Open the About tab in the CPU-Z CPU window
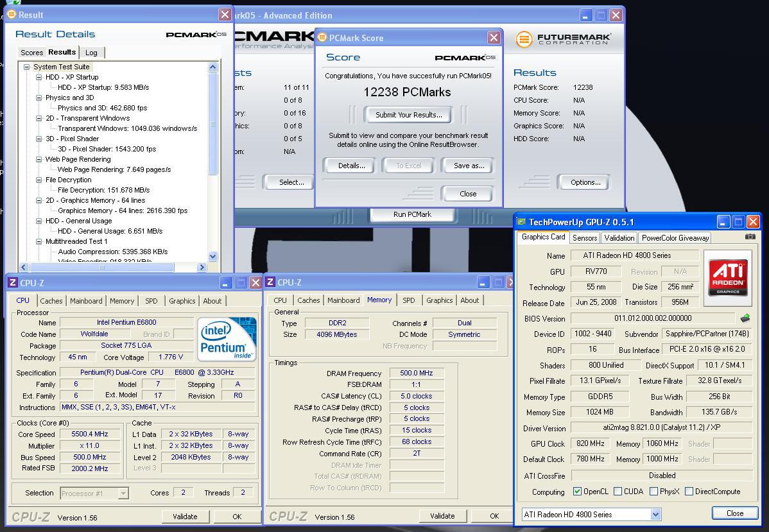The height and width of the screenshot is (532, 769). point(212,300)
